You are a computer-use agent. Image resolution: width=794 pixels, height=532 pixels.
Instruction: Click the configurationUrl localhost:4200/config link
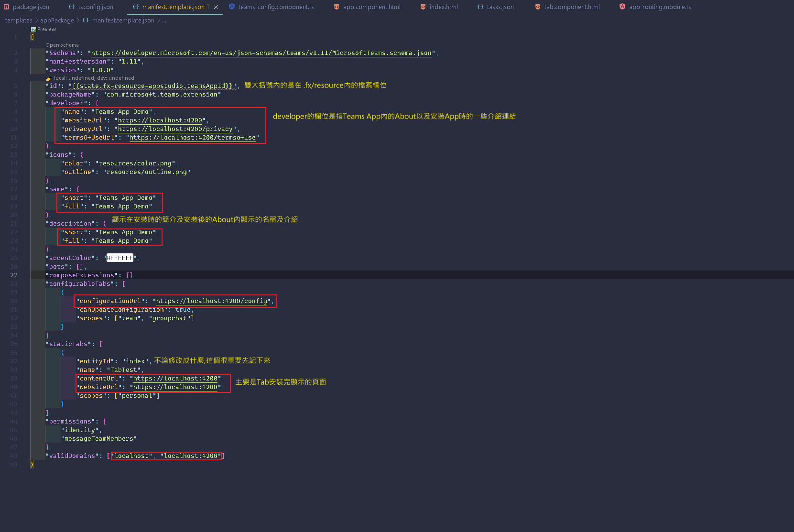click(x=211, y=301)
